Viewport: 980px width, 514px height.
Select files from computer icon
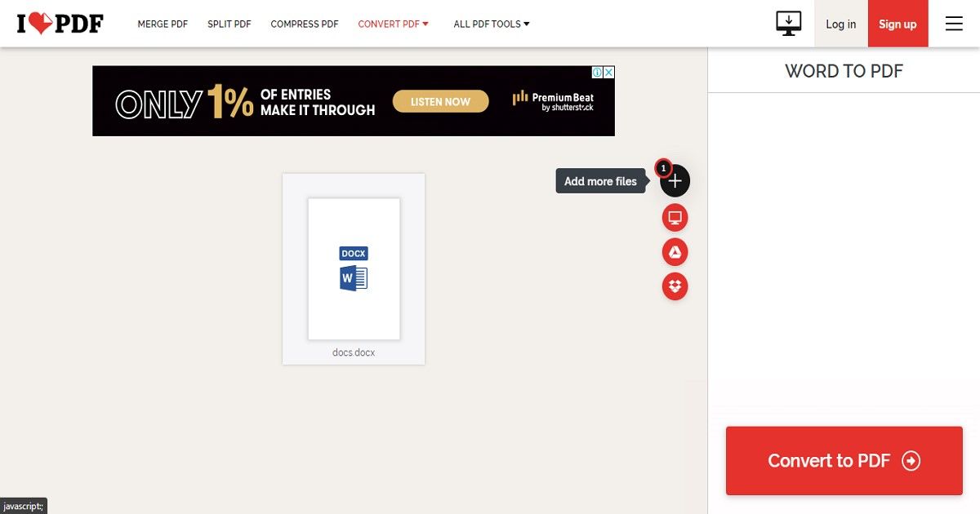pos(675,218)
